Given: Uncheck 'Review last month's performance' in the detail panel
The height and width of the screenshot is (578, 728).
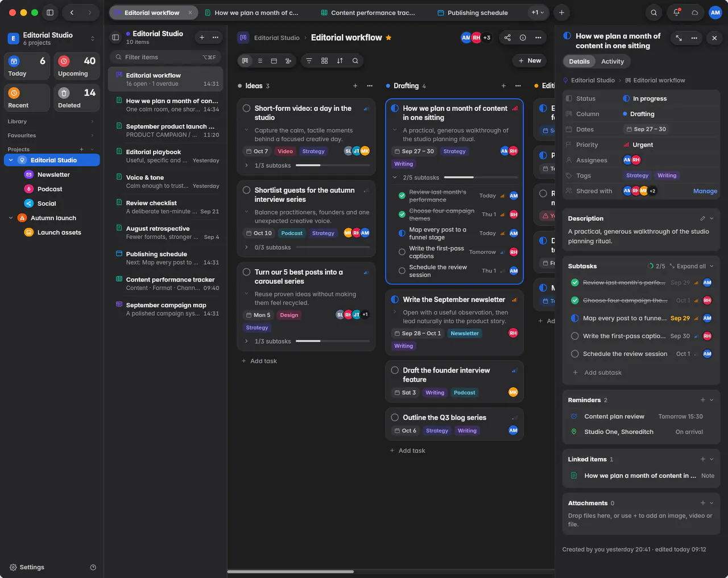Looking at the screenshot, I should [x=574, y=283].
